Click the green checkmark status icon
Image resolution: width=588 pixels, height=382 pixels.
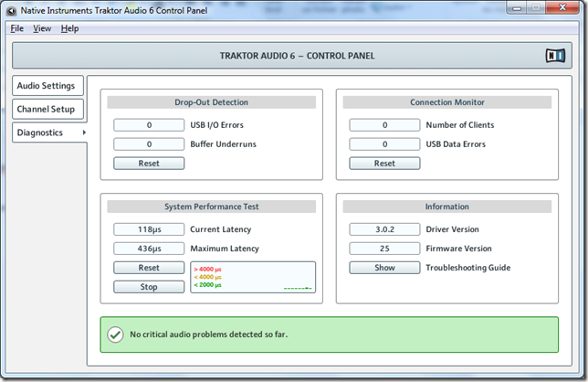115,334
